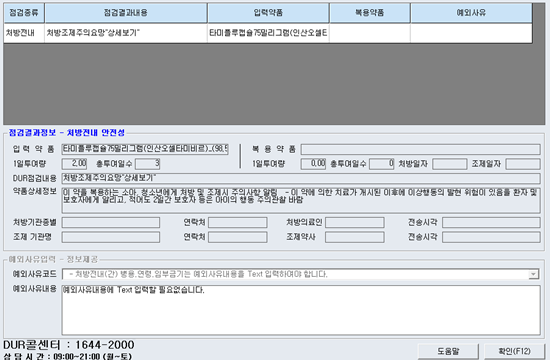This screenshot has height=360, width=550.
Task: Focus the 조제약사 field
Action: pos(355,237)
